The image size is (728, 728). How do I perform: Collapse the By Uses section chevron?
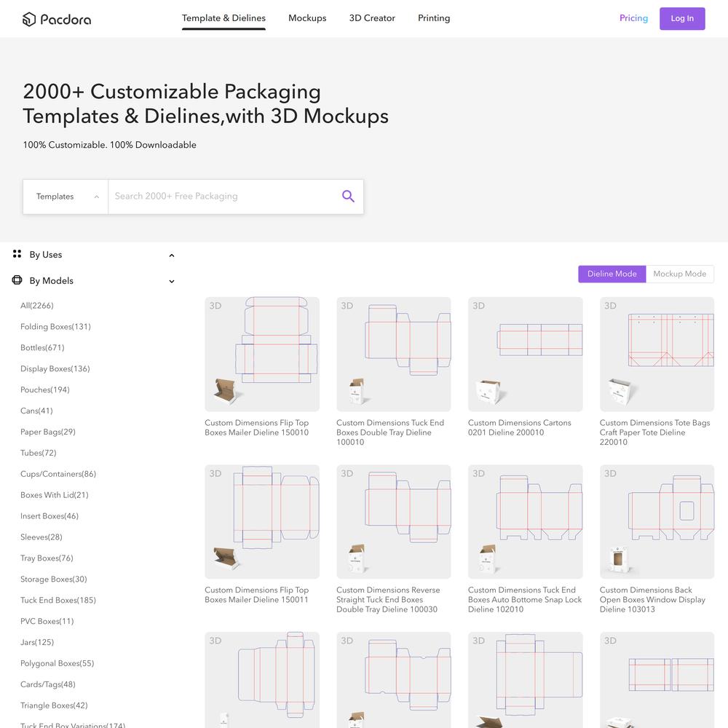(x=172, y=256)
